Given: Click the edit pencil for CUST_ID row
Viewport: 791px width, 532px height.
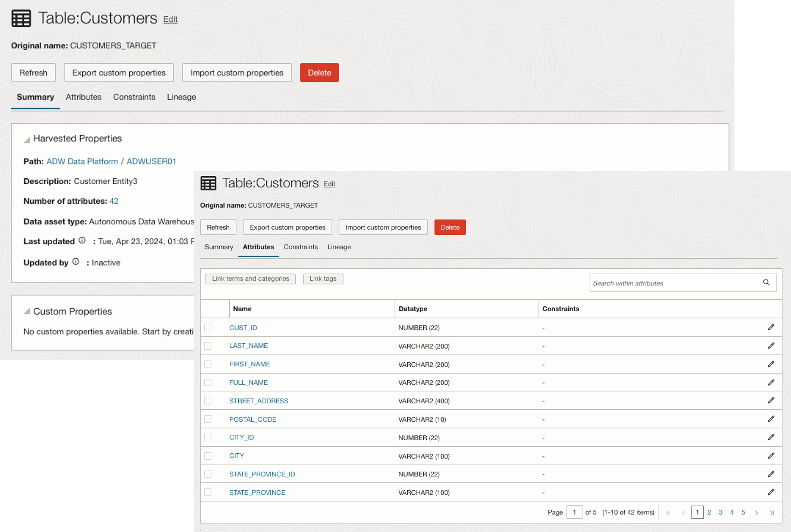Looking at the screenshot, I should [x=771, y=327].
